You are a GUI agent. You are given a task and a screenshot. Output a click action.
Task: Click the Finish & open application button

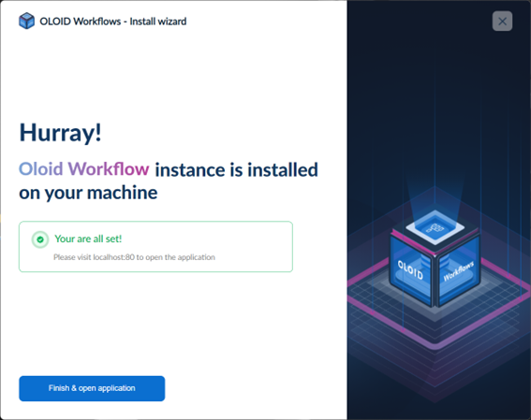[92, 388]
